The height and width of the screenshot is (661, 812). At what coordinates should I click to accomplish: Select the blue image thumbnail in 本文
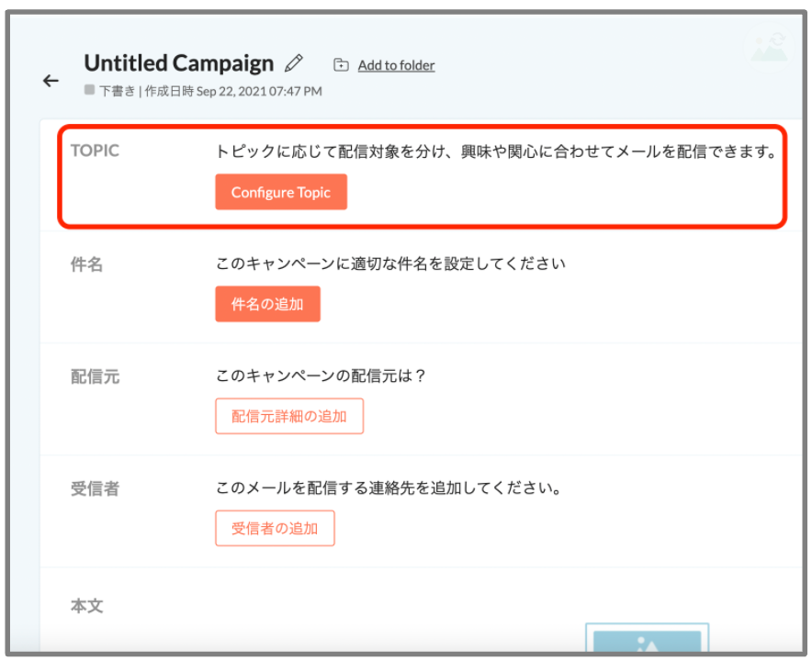point(647,638)
